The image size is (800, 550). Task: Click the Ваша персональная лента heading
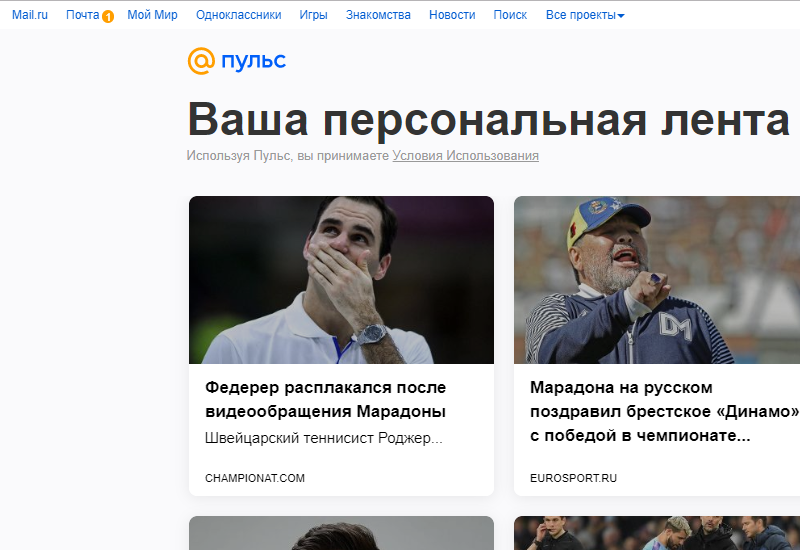pos(488,119)
